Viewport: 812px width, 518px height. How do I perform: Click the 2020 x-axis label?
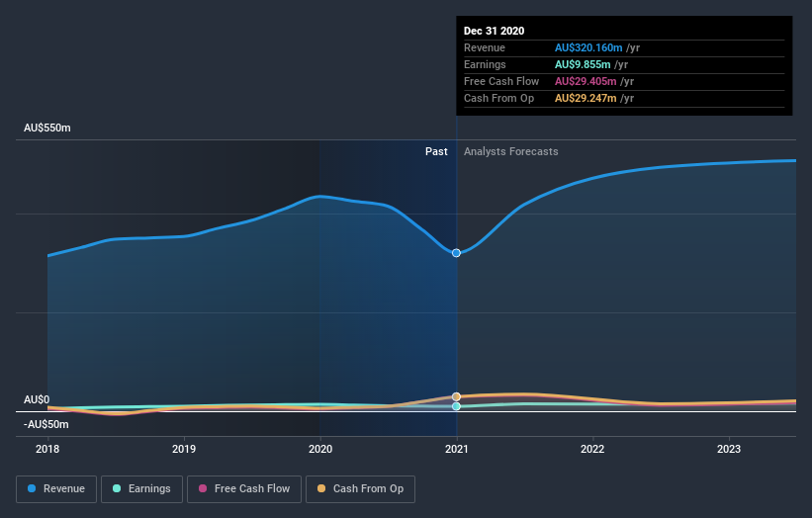320,449
